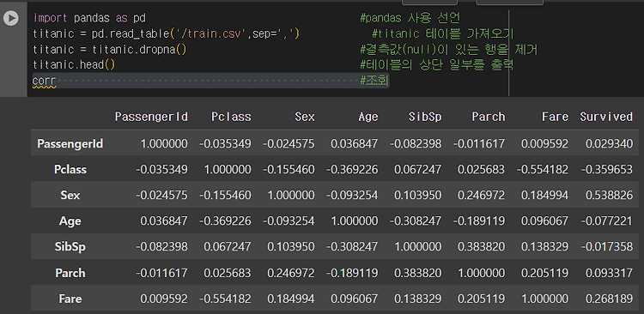
Task: Click the 0.103950 value in SibSp row
Action: pyautogui.click(x=291, y=247)
